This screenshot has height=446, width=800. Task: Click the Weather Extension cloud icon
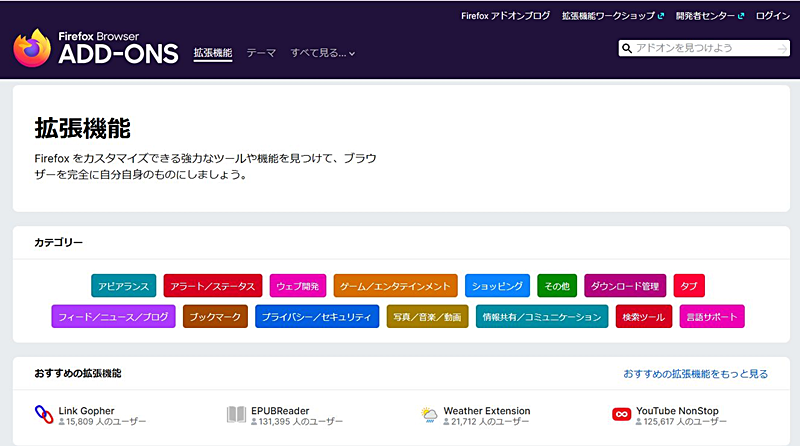coord(429,414)
